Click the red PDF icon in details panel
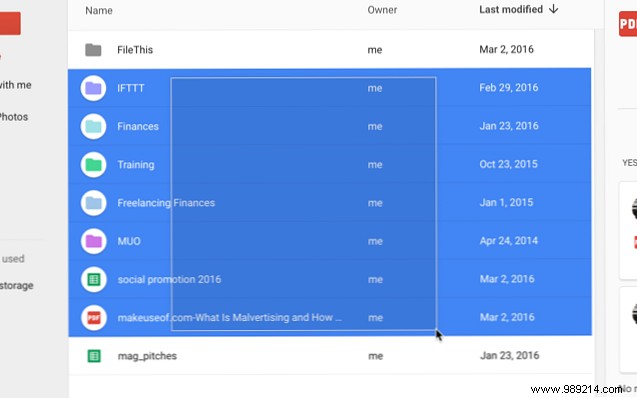This screenshot has height=398, width=637. [628, 24]
